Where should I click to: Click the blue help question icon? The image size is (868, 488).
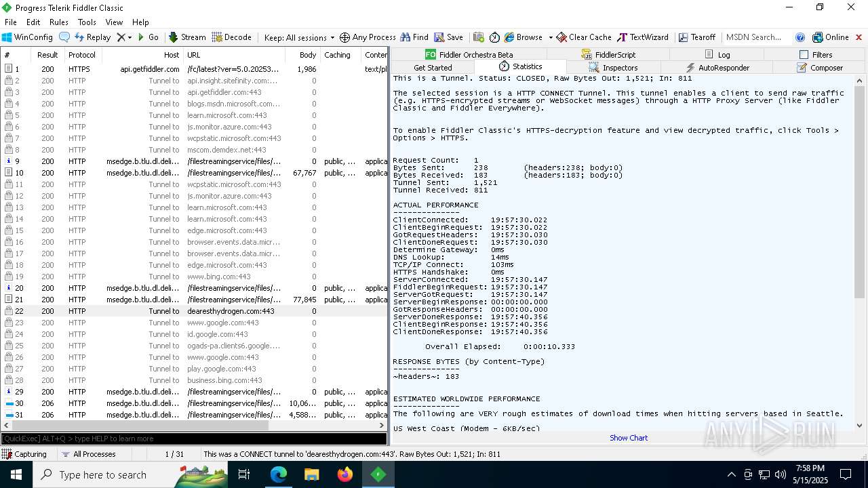(x=800, y=37)
